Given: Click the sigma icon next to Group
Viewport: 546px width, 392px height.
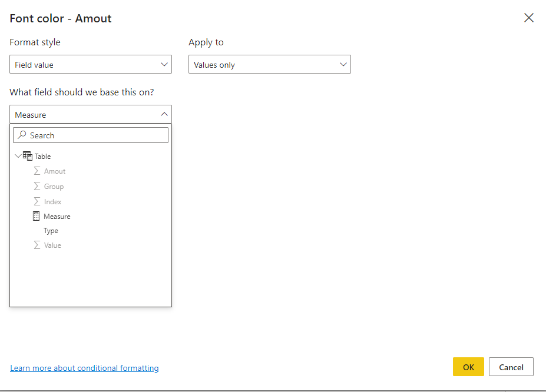Looking at the screenshot, I should click(37, 186).
